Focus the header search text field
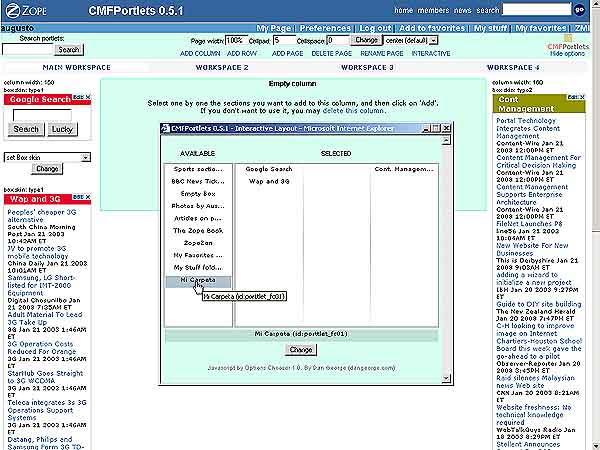Image resolution: width=600 pixels, height=450 pixels. coord(536,10)
